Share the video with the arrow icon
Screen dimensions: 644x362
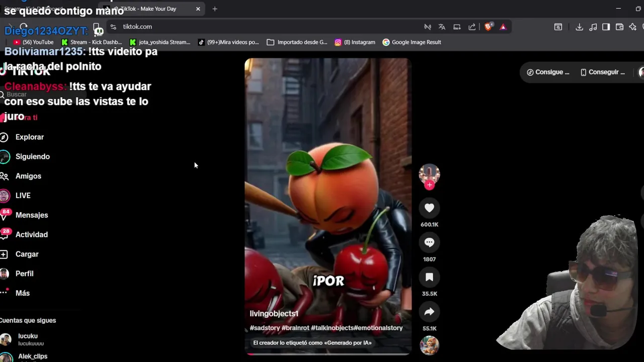(429, 312)
